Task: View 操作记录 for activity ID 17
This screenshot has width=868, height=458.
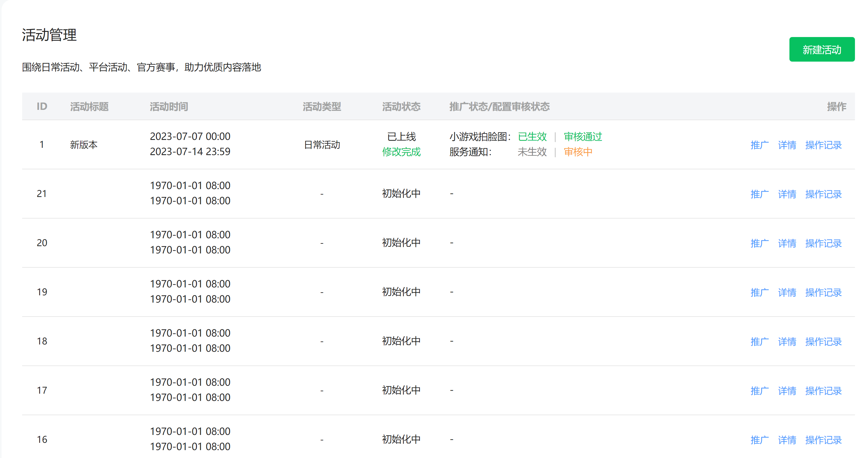Action: pyautogui.click(x=823, y=391)
